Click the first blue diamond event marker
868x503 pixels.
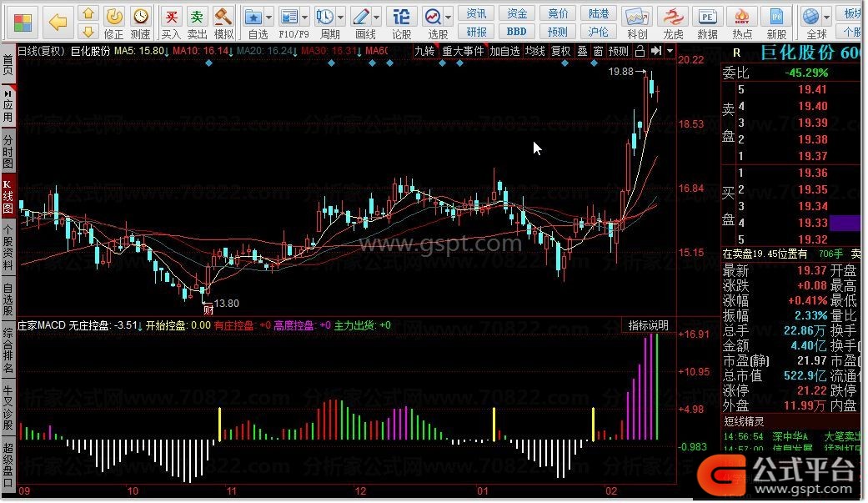208,63
